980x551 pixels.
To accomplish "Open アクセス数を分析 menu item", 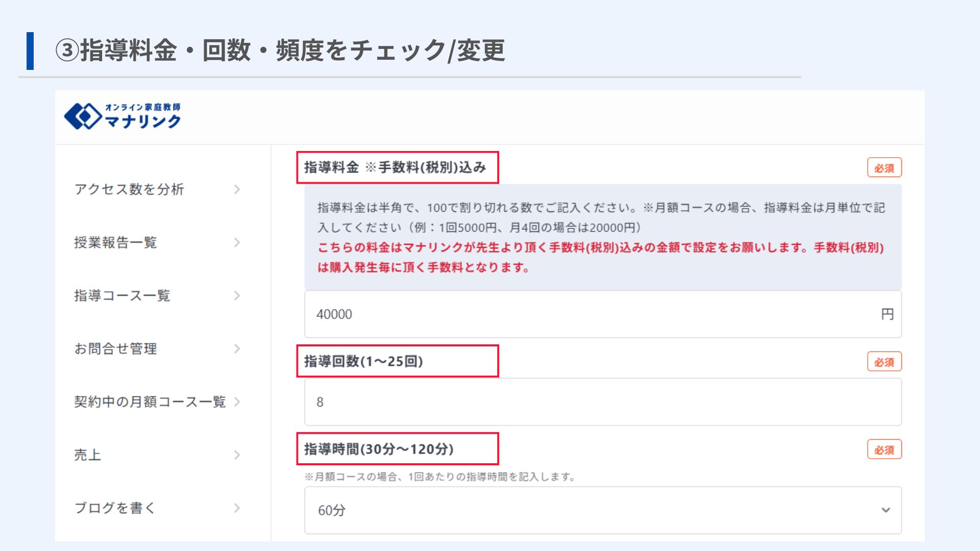I will (158, 189).
